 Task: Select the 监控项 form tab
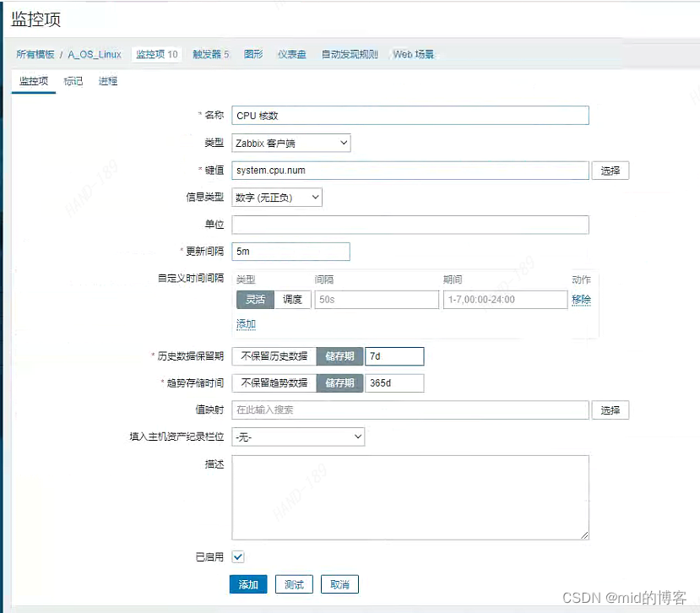point(34,81)
